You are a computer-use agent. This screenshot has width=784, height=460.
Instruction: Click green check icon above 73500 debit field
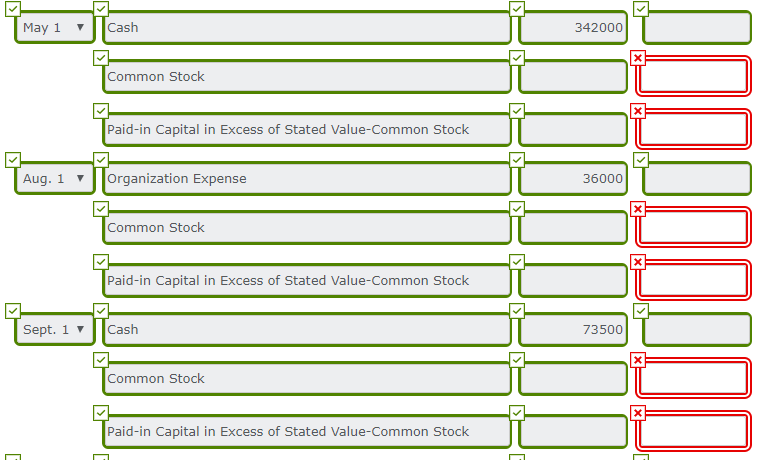pyautogui.click(x=517, y=311)
